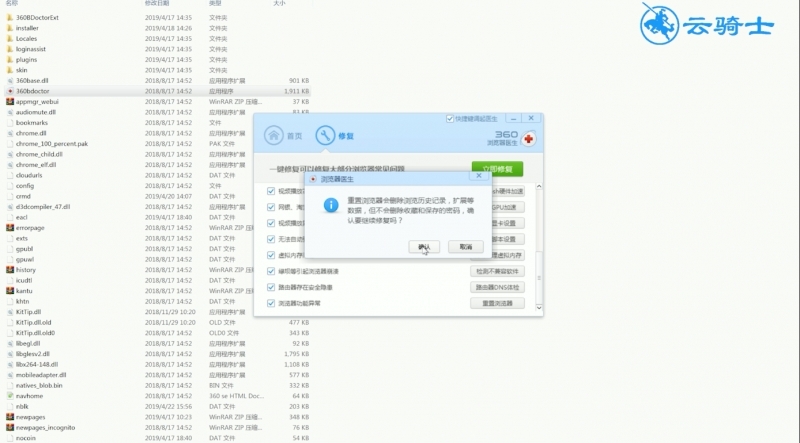Viewport: 800px width, 443px height.
Task: Click the blue info icon in the dialog
Action: (x=331, y=205)
